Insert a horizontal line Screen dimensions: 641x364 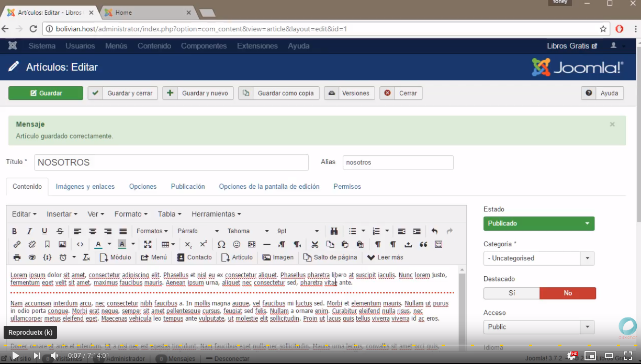click(267, 244)
